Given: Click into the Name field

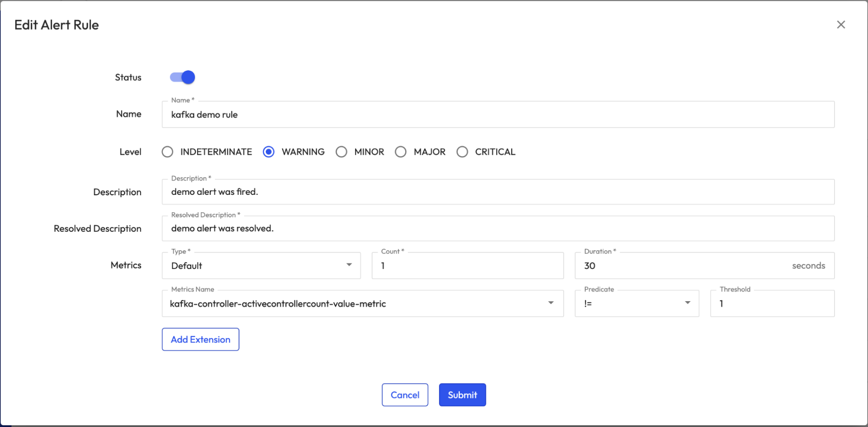Looking at the screenshot, I should [498, 115].
